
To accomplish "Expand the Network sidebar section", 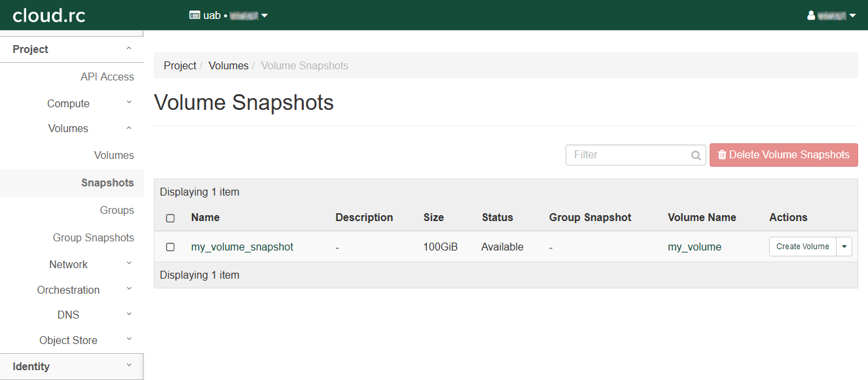I will point(68,264).
